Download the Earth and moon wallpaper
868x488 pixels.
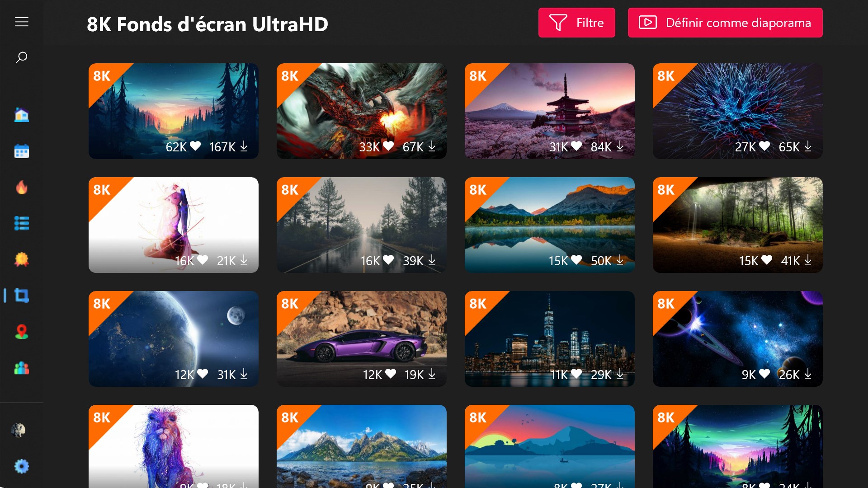point(244,374)
